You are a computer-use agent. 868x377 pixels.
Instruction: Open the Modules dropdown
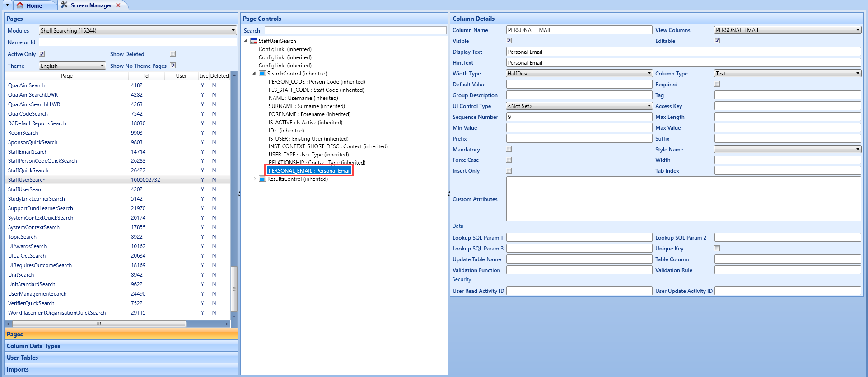click(x=138, y=30)
